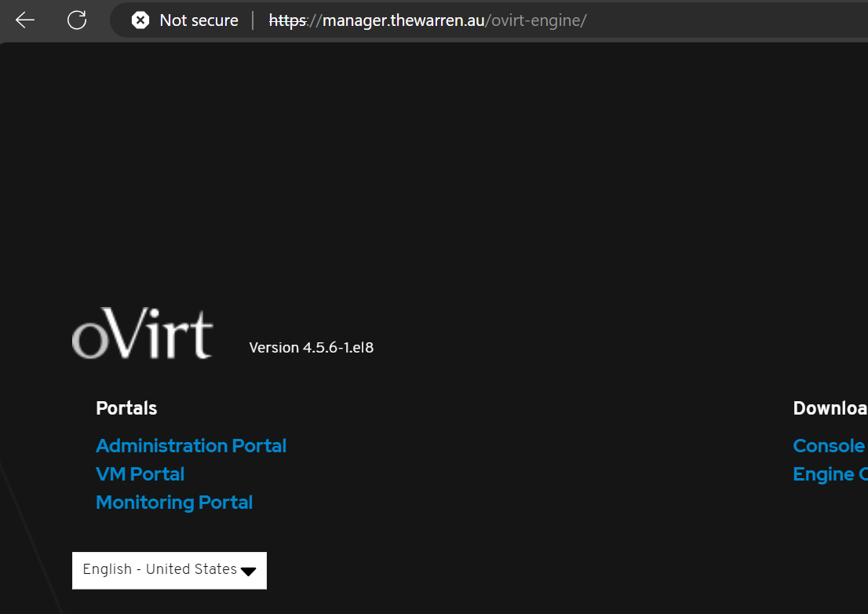Click the Version 4.5.6-1.el8 text
868x614 pixels.
click(x=311, y=347)
